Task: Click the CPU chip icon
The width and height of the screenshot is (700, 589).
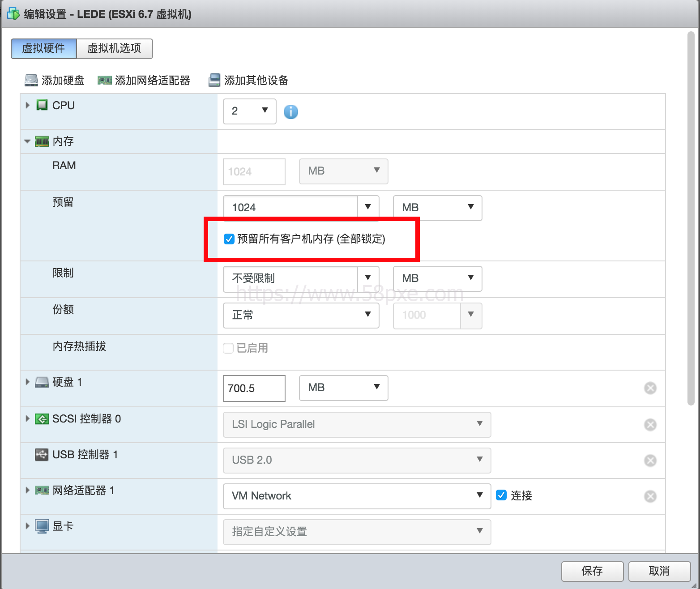Action: (42, 105)
